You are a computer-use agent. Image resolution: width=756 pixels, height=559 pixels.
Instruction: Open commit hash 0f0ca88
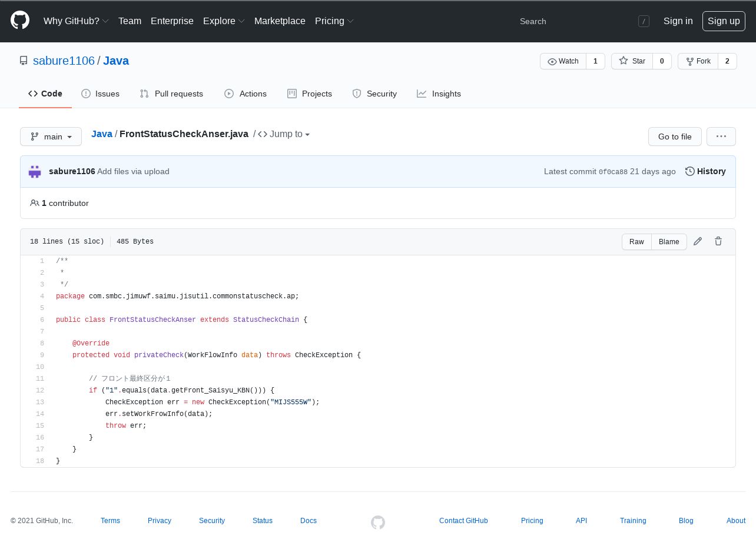pyautogui.click(x=613, y=172)
